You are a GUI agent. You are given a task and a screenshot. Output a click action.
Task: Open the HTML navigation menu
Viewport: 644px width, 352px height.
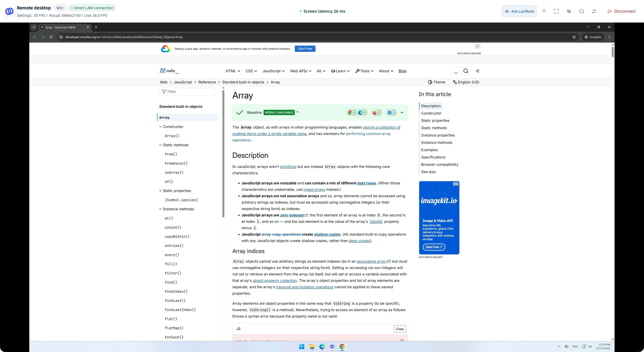point(233,71)
